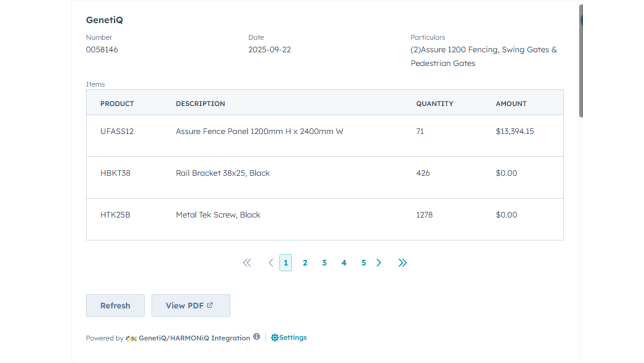This screenshot has width=644, height=363.
Task: Click the AMOUNT column header
Action: coord(511,103)
